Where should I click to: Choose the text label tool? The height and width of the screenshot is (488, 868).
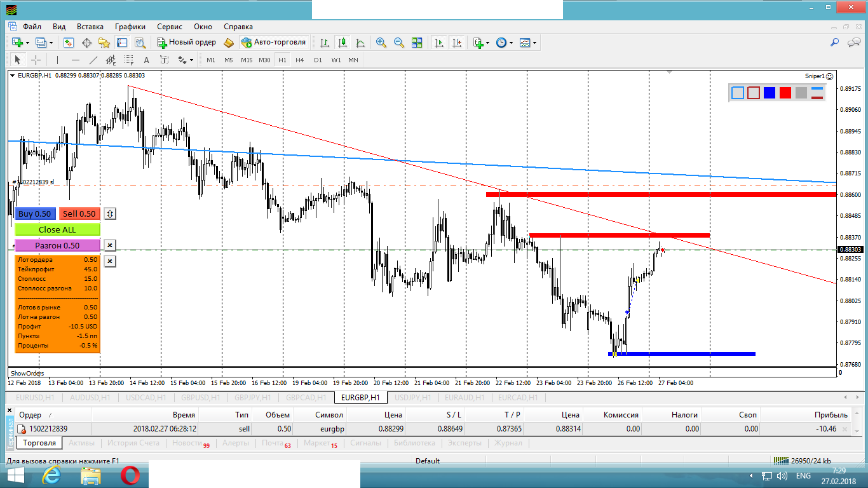click(x=164, y=60)
